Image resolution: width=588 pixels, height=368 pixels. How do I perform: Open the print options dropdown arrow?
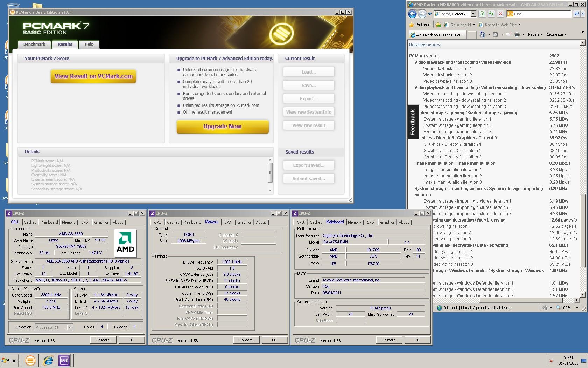(x=523, y=35)
